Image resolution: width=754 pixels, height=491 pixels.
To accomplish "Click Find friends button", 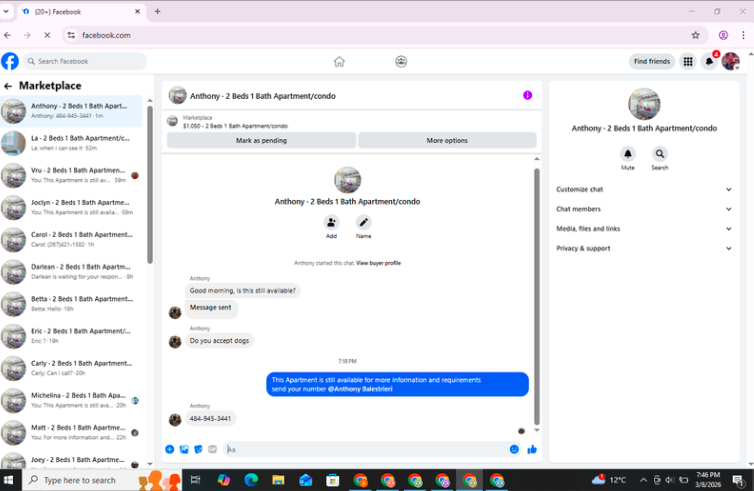I will pyautogui.click(x=652, y=62).
